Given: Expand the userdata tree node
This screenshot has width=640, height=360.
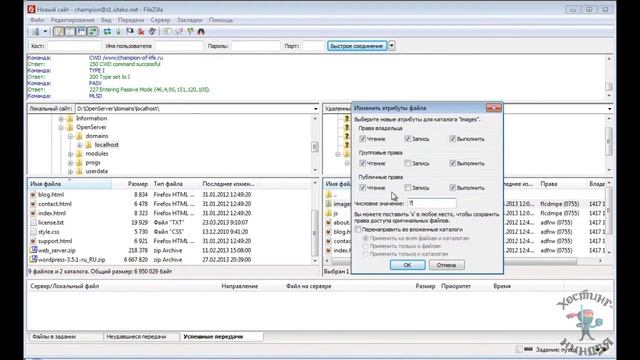Looking at the screenshot, I should point(70,172).
